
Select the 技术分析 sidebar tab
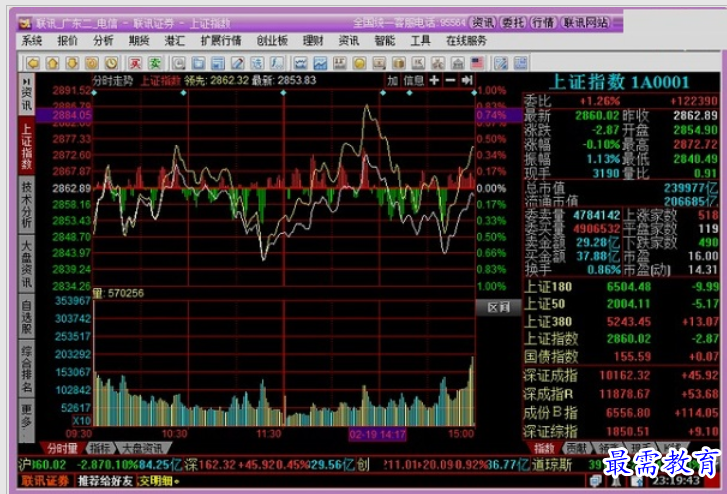coord(27,204)
